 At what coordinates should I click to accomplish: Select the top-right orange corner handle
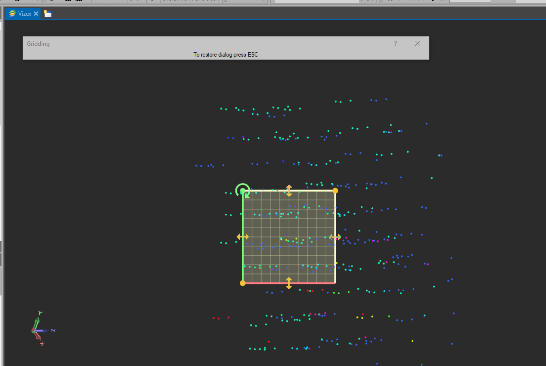(x=335, y=190)
